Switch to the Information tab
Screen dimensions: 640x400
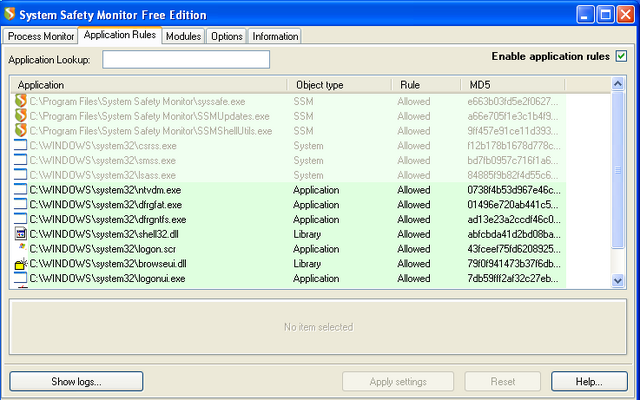(275, 36)
